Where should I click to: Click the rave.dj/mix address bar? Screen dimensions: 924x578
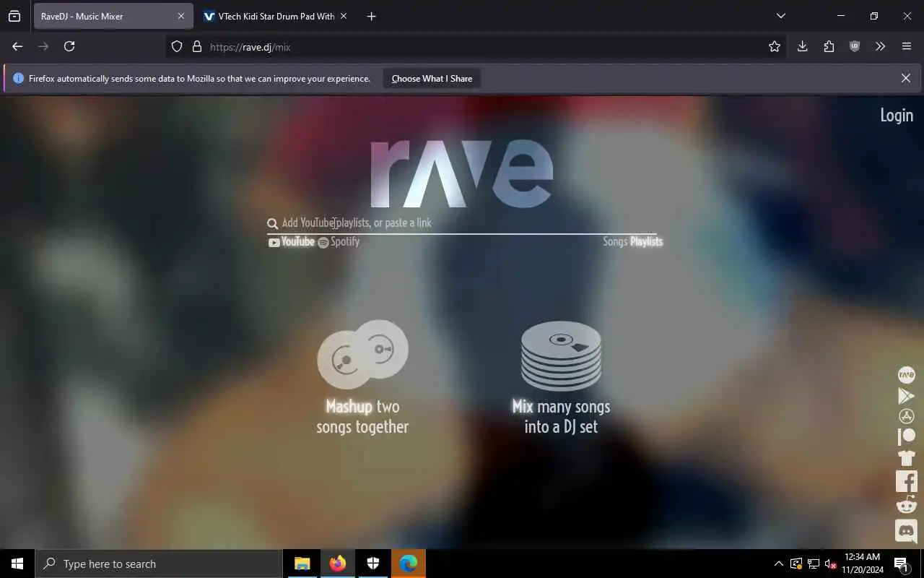click(476, 46)
